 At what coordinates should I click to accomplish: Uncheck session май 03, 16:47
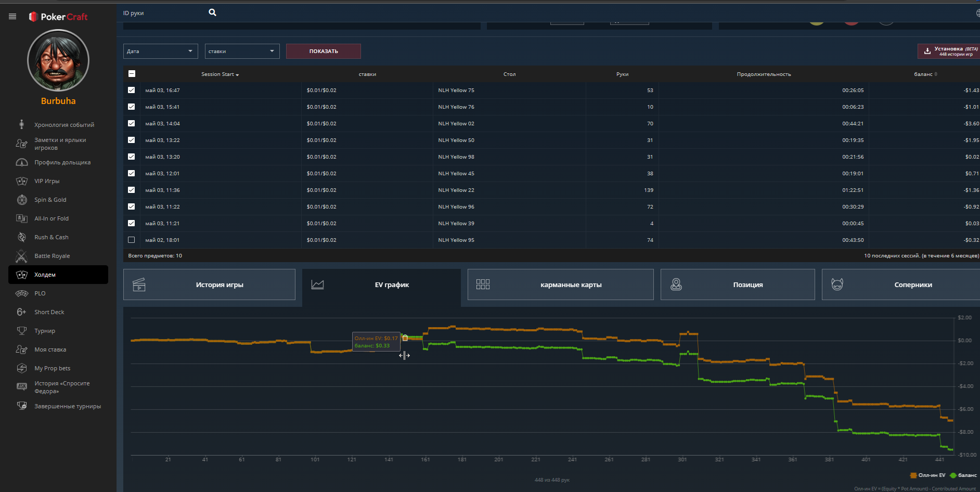coord(132,90)
